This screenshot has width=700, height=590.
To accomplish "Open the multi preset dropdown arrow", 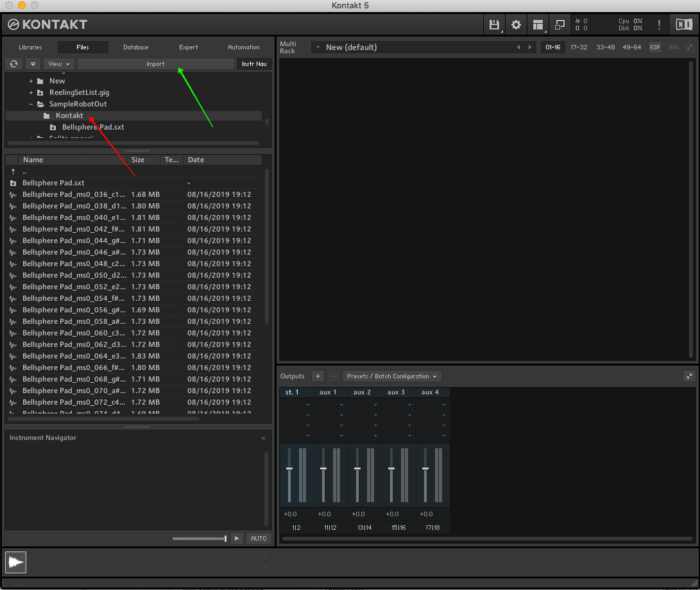I will (318, 47).
